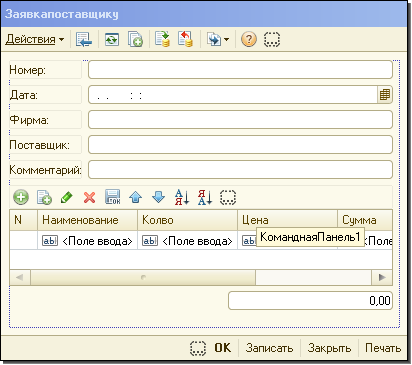Click the horizontal scrollbar left arrow
Image resolution: width=412 pixels, height=365 pixels.
(x=20, y=277)
